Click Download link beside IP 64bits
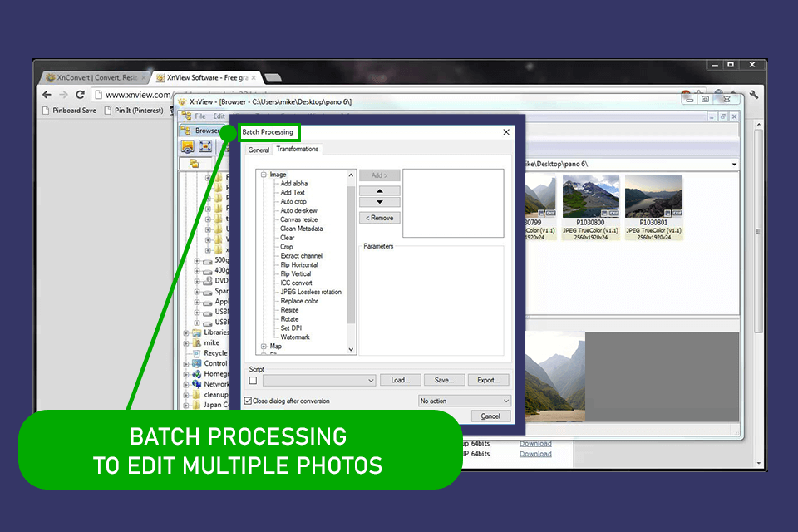 click(535, 454)
